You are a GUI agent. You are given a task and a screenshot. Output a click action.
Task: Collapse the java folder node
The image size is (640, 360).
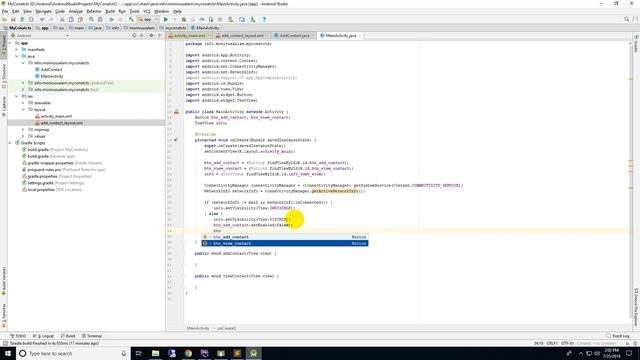17,56
